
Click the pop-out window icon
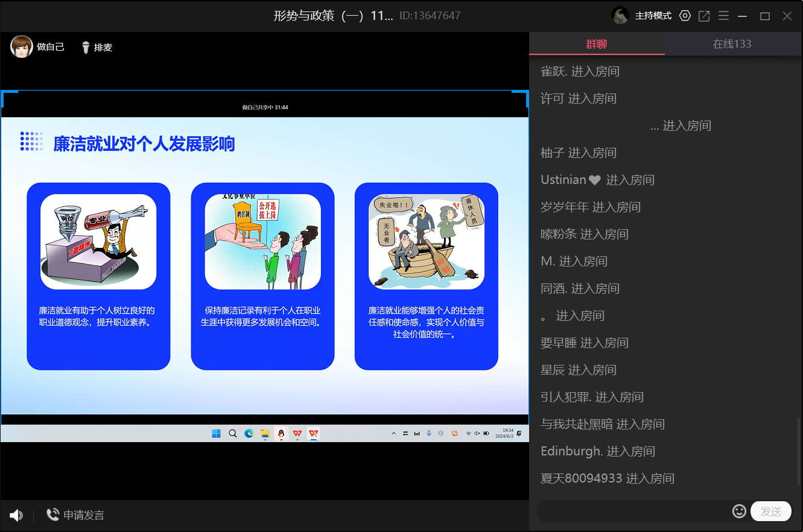point(704,16)
